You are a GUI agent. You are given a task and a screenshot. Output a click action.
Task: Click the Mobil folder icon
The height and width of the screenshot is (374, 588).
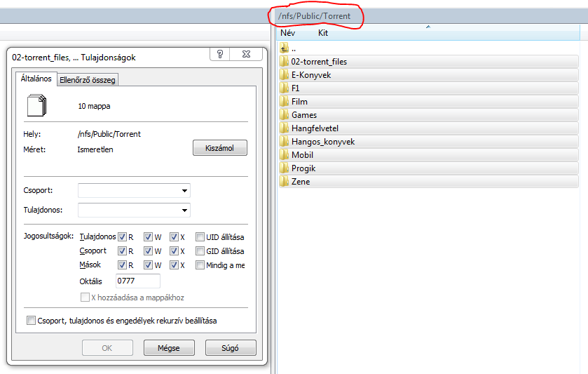click(x=284, y=154)
